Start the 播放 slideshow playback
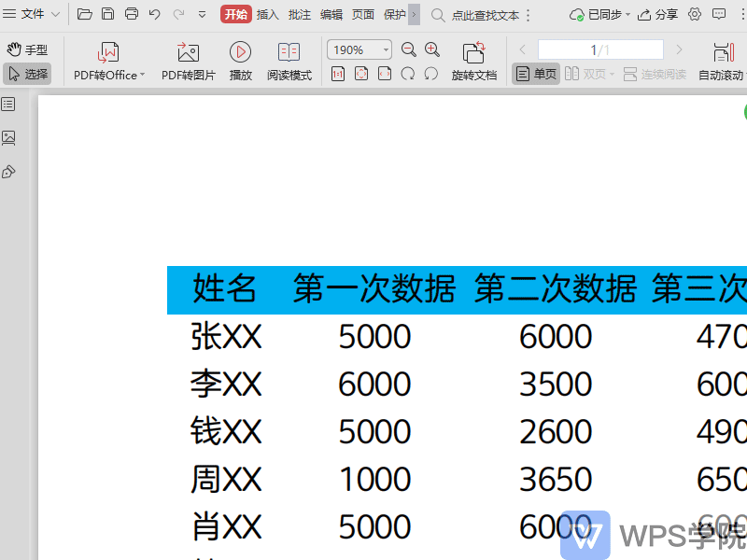Viewport: 747px width, 560px height. coord(241,61)
